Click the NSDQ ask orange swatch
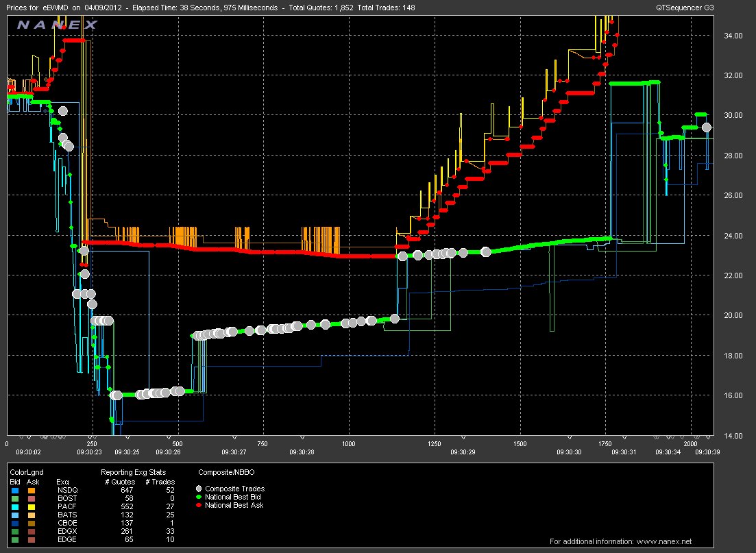This screenshot has width=756, height=553. pos(32,490)
